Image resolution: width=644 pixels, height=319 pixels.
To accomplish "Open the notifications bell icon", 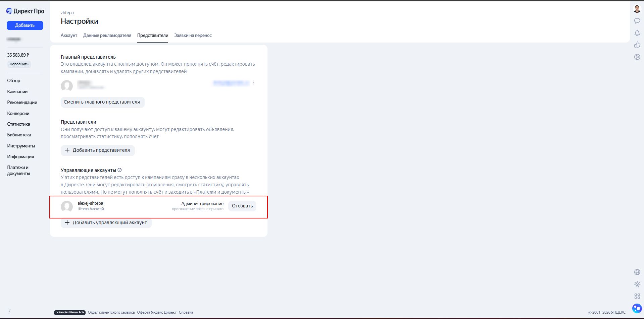I will coord(637,33).
